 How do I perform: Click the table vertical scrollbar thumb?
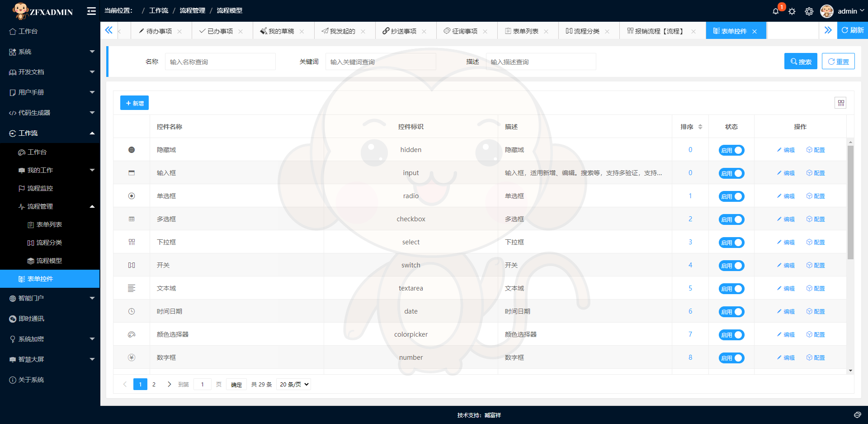(850, 202)
